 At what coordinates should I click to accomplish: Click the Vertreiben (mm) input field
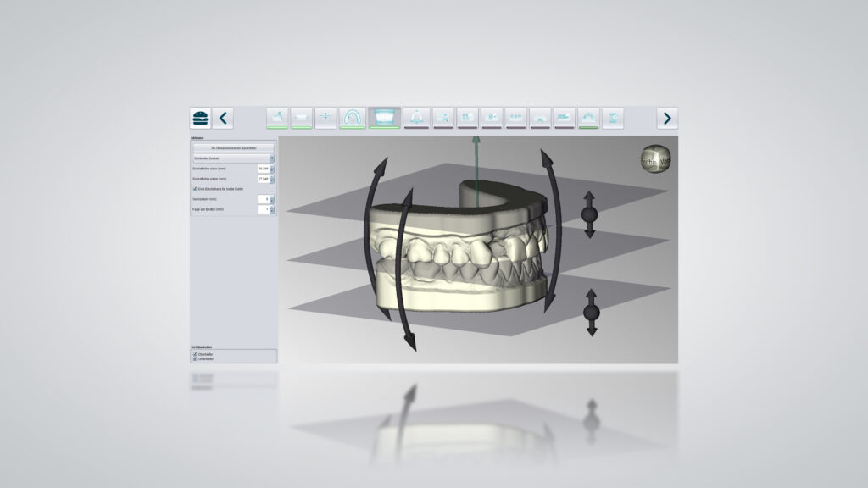263,199
